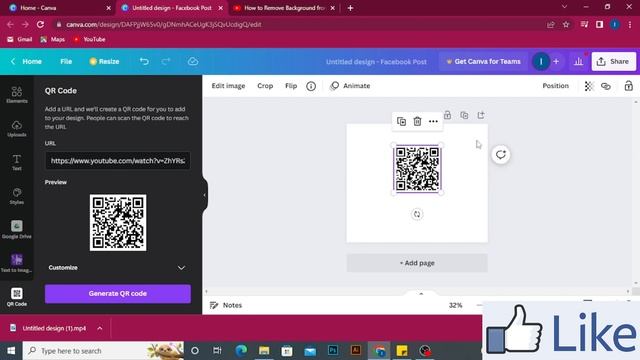Open the transparency checkerboard icon
640x360 pixels.
[x=589, y=86]
